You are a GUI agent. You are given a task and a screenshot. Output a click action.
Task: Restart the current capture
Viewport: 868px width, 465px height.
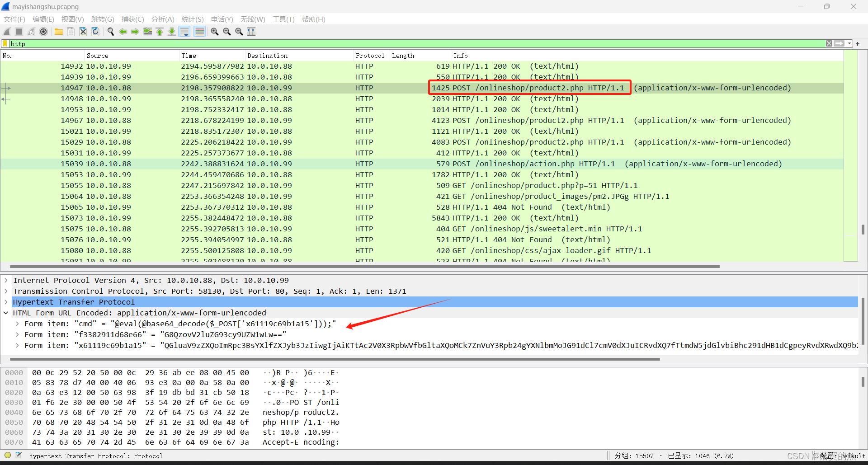(31, 32)
